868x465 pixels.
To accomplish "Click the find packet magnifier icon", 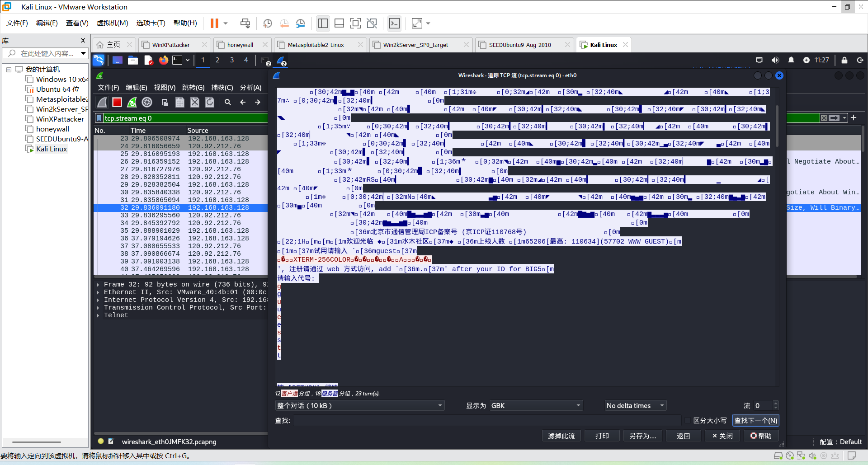I will (x=228, y=102).
